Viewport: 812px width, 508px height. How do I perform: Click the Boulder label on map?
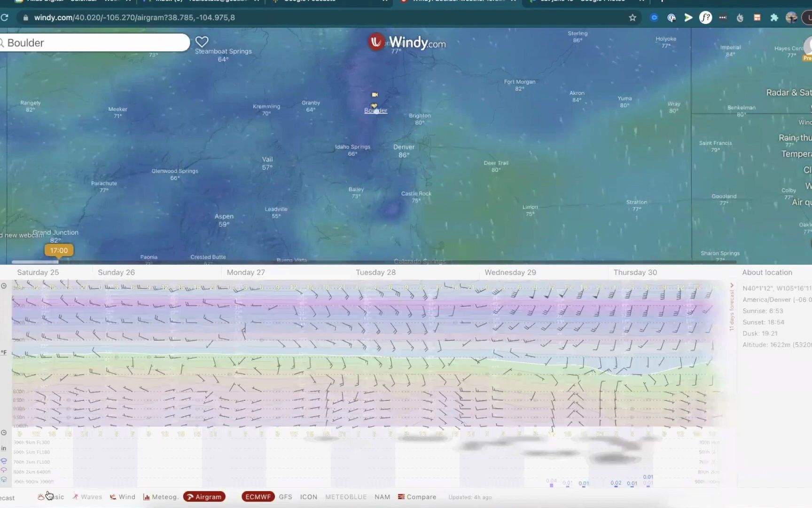pos(375,111)
